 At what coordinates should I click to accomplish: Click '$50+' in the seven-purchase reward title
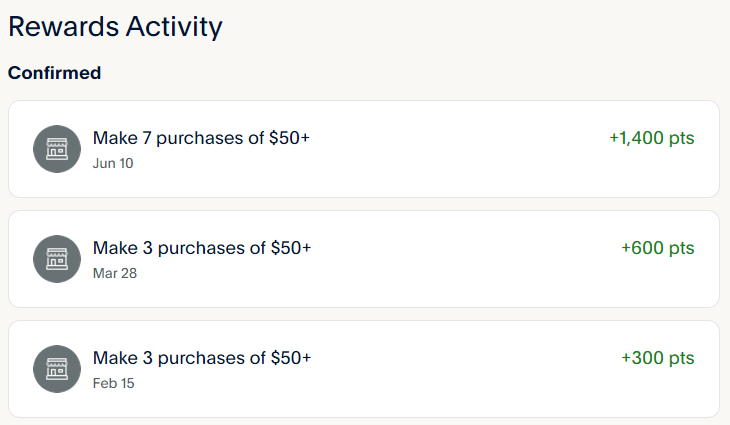pos(290,138)
